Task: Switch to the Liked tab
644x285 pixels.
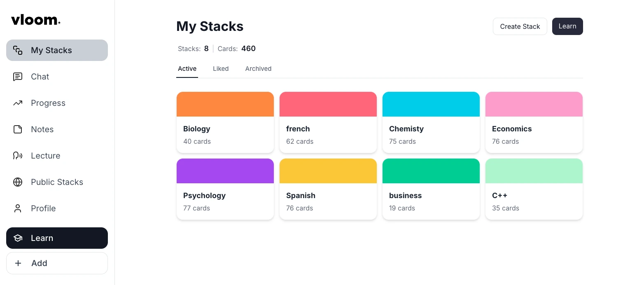Action: click(x=221, y=69)
